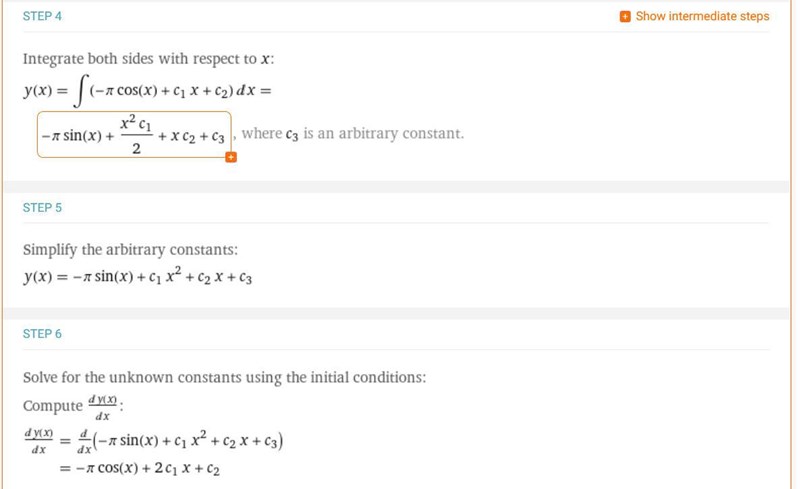Select the STEP 5 header

point(42,208)
